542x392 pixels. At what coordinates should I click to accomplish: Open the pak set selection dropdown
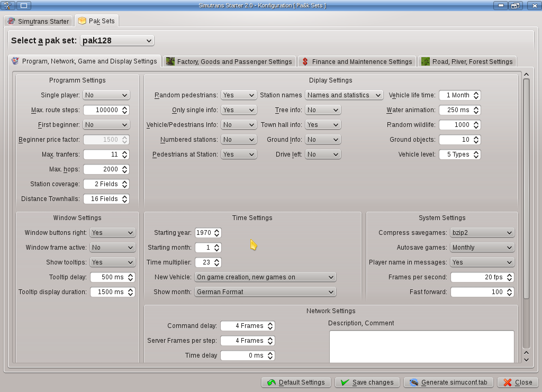pos(117,40)
